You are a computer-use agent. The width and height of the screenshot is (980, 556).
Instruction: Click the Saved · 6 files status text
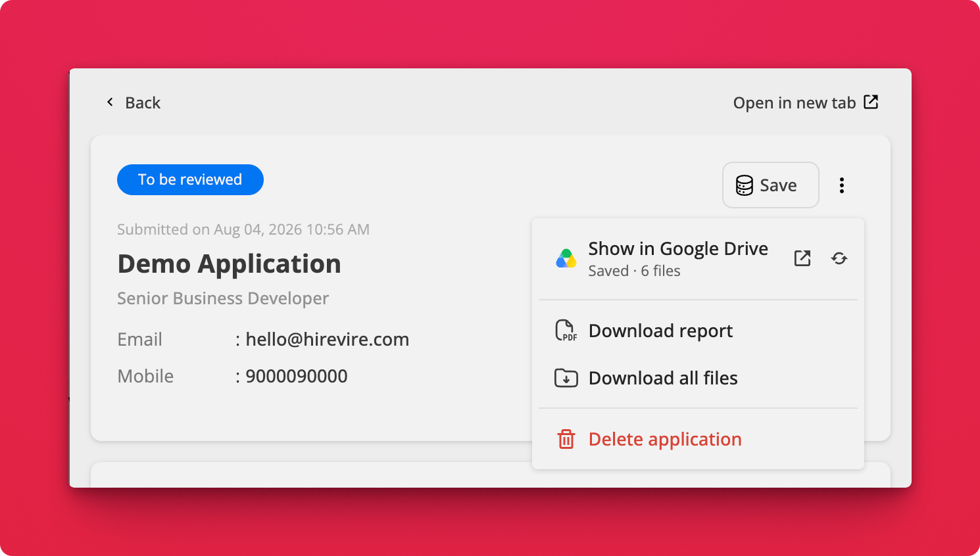click(x=634, y=271)
